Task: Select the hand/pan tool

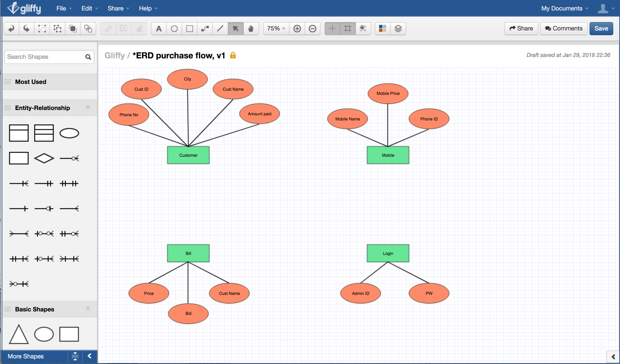Action: point(252,28)
